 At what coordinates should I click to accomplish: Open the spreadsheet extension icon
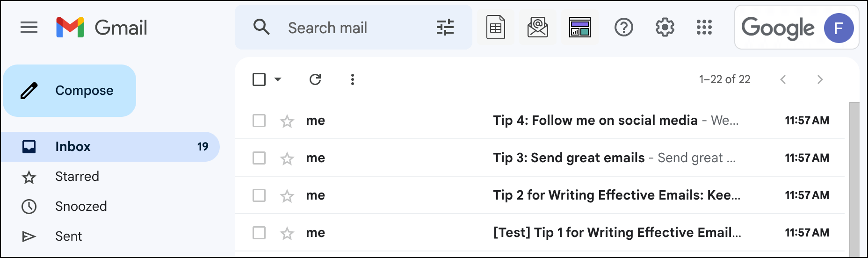coord(496,28)
